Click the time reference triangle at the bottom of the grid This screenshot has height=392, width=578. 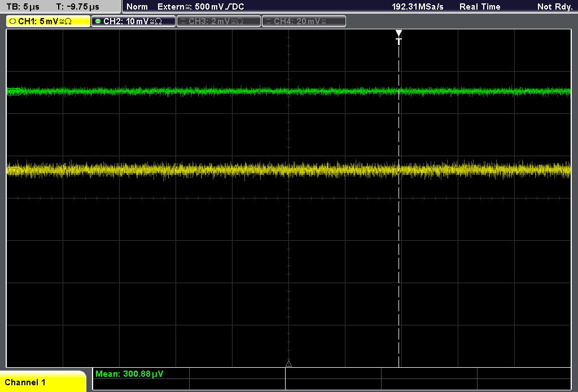[288, 364]
